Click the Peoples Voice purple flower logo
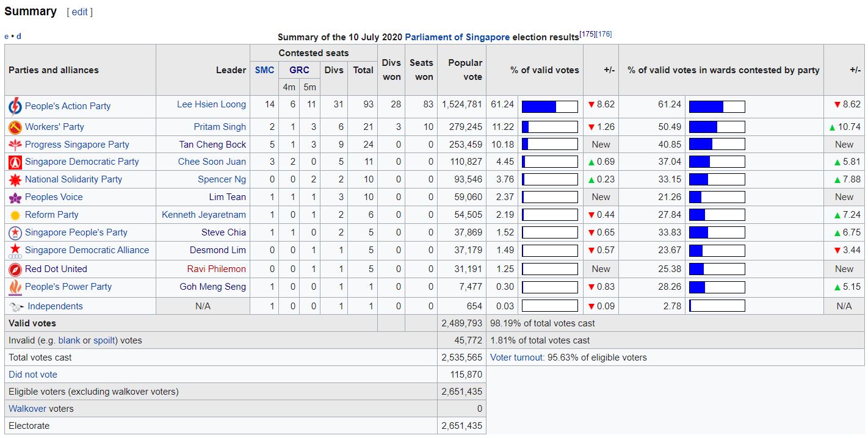This screenshot has height=438, width=868. pyautogui.click(x=15, y=198)
